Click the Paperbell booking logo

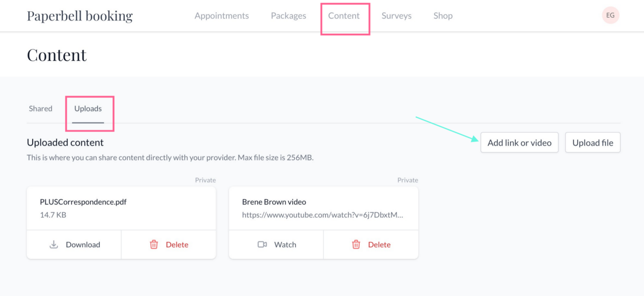click(x=80, y=15)
